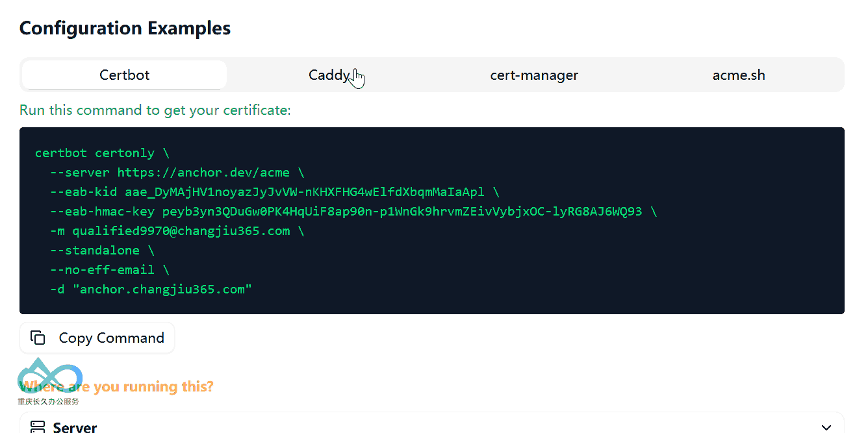The height and width of the screenshot is (433, 868).
Task: Click the --no-eff-email code line
Action: 110,270
